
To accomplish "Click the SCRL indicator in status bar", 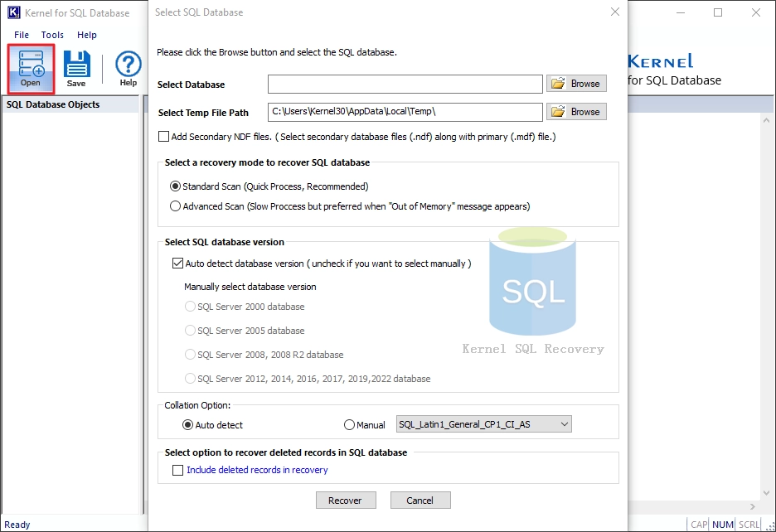I will tap(749, 525).
